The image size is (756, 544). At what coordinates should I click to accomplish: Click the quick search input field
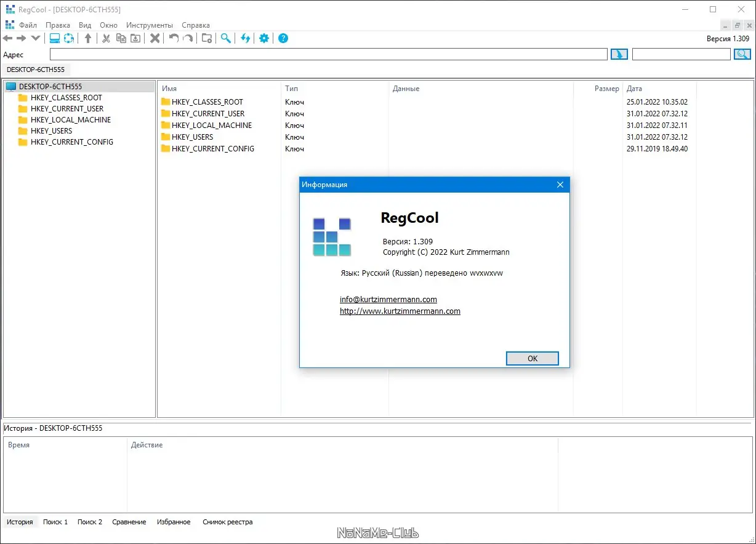coord(682,54)
